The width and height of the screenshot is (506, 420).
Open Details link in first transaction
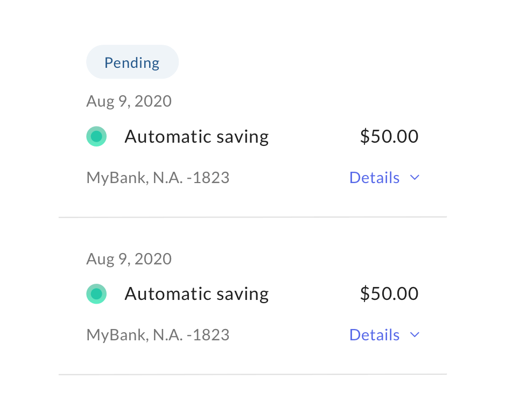coord(385,178)
